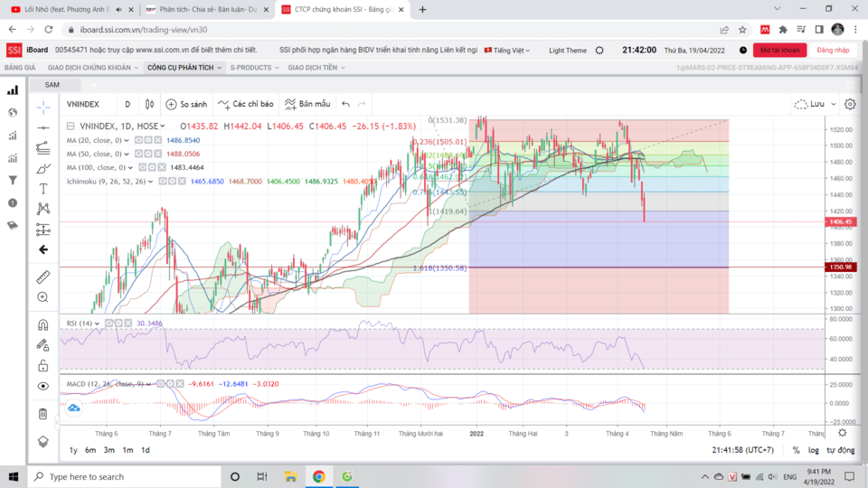
Task: Activate the ruler measure tool
Action: pos(42,277)
